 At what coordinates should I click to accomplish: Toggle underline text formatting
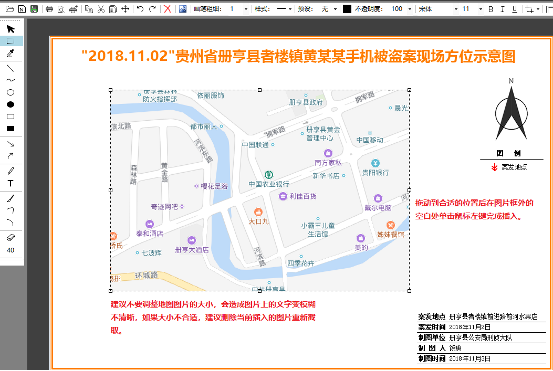(x=515, y=9)
